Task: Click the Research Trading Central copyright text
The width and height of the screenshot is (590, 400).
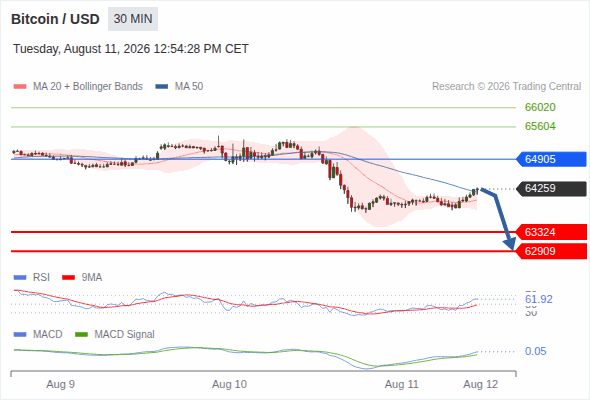Action: coord(506,87)
